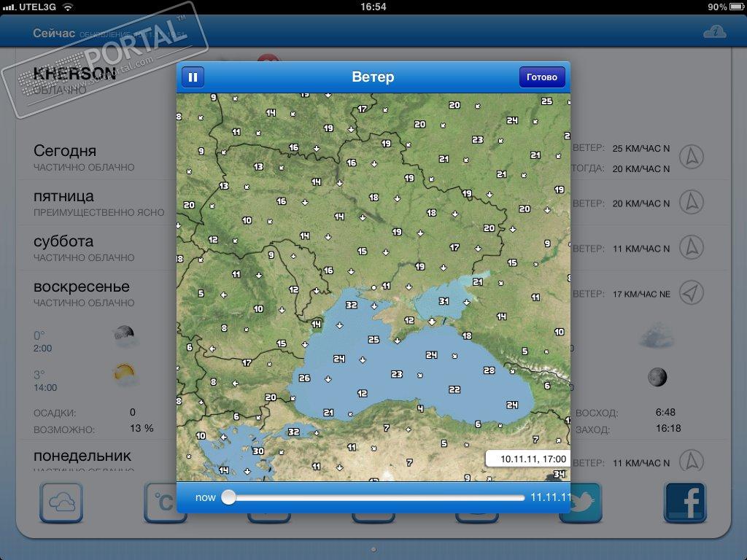Click wind compass icon in пятница row
The height and width of the screenshot is (560, 747).
point(692,202)
